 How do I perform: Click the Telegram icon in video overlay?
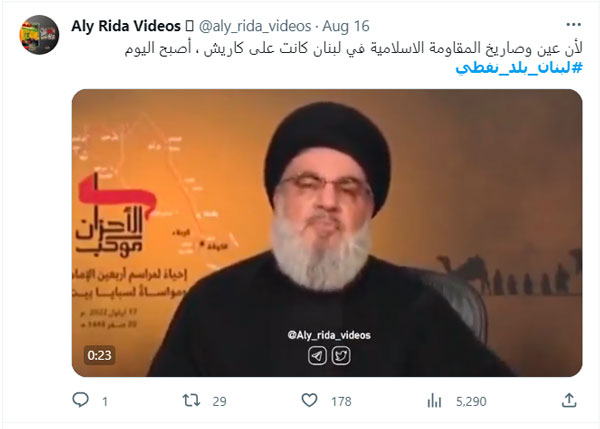317,356
